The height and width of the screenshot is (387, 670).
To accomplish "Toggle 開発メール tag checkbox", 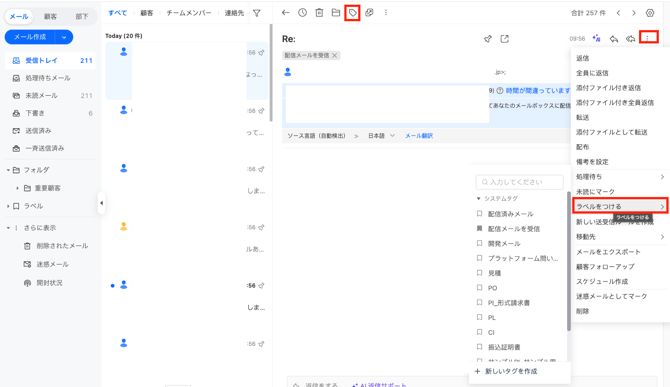I will click(479, 243).
